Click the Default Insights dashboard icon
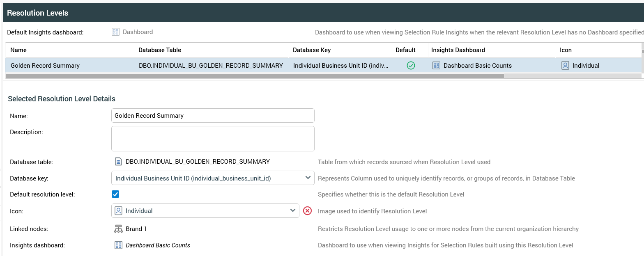Image resolution: width=644 pixels, height=256 pixels. [115, 32]
